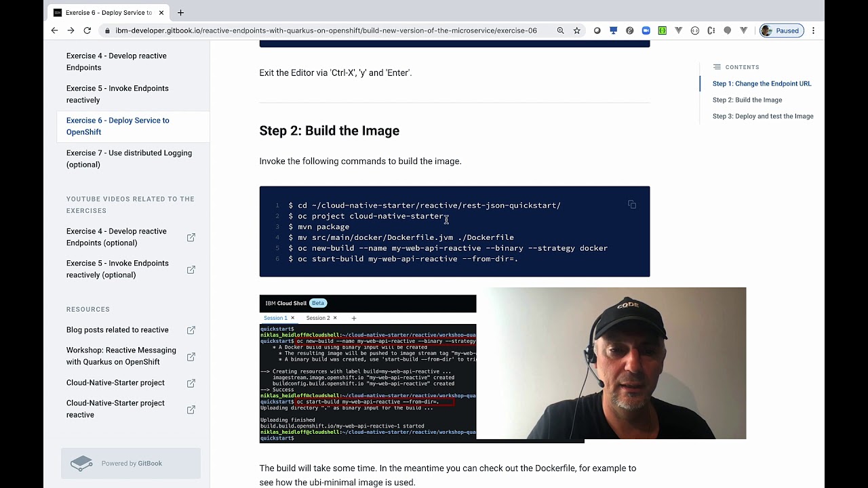Open the Chrome three-dot menu
The width and height of the screenshot is (868, 488).
[813, 30]
